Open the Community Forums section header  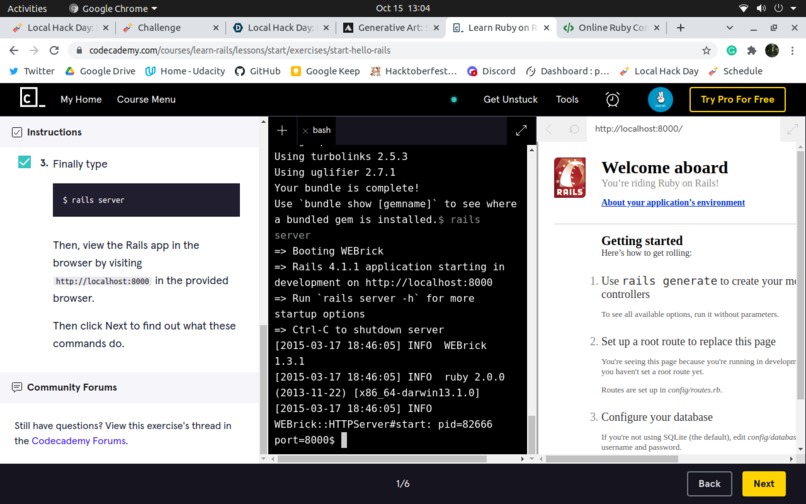click(130, 387)
